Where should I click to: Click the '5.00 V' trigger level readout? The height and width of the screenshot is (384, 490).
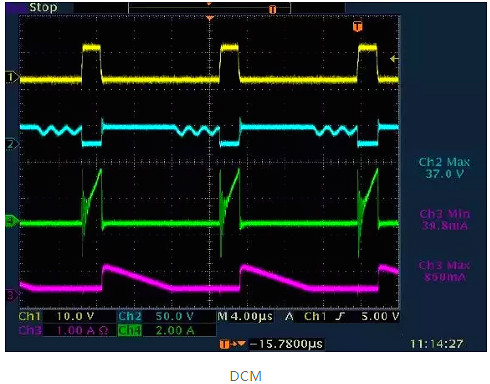pos(380,316)
